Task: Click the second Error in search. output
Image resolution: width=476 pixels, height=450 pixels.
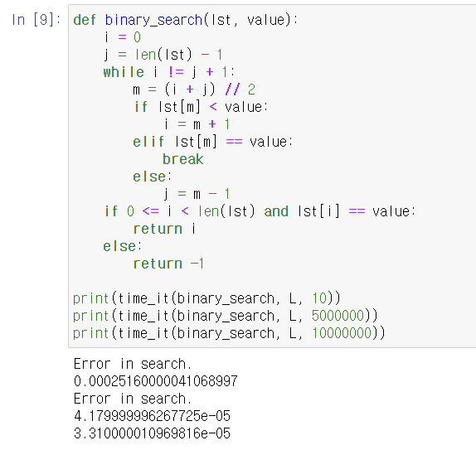Action: (x=133, y=399)
